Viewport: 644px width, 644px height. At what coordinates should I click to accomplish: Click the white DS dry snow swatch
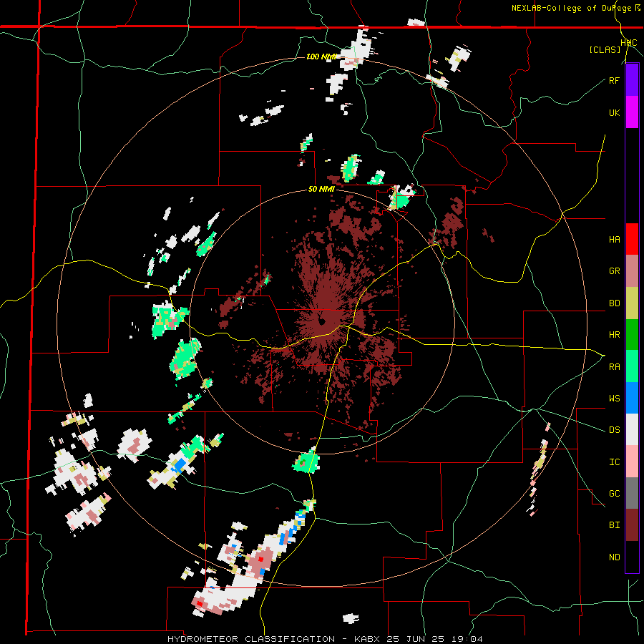click(632, 429)
